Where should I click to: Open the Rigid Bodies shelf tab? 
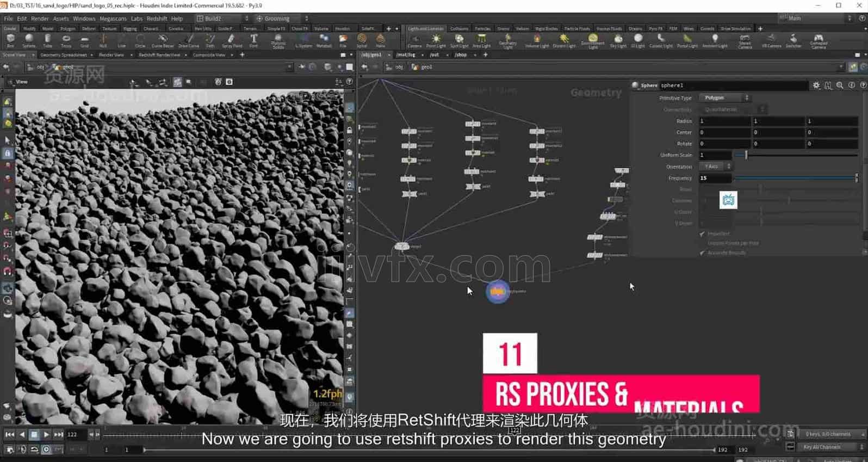pyautogui.click(x=546, y=29)
